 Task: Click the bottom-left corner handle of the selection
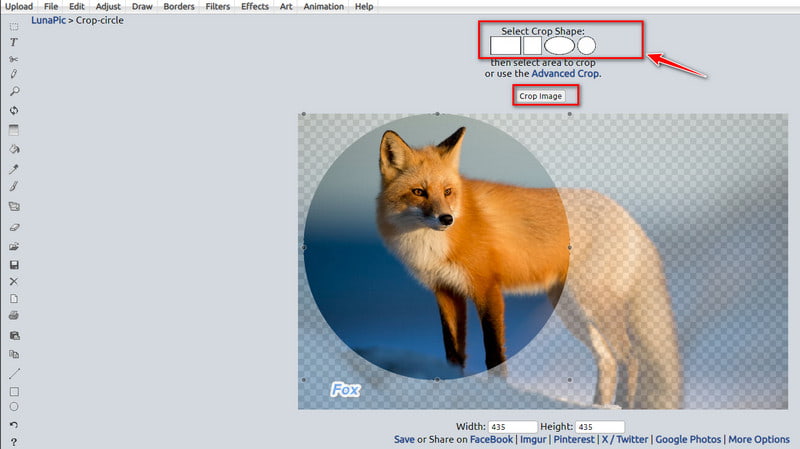pyautogui.click(x=304, y=380)
